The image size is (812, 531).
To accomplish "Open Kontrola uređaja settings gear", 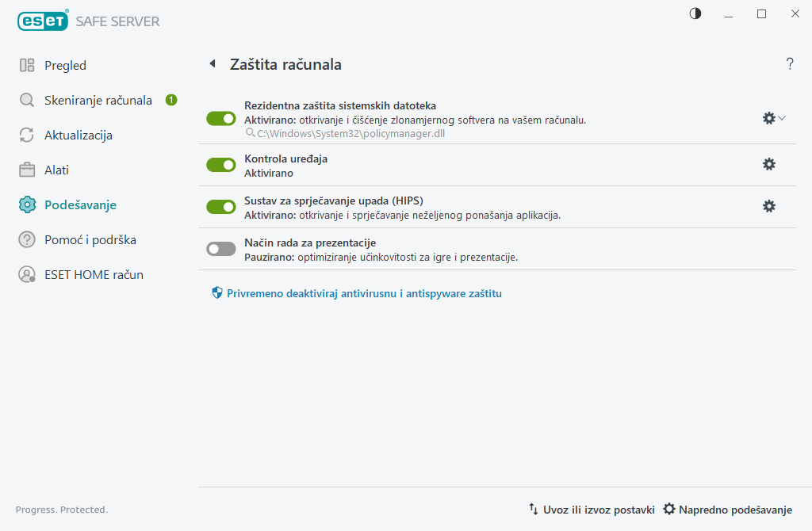I will point(769,164).
